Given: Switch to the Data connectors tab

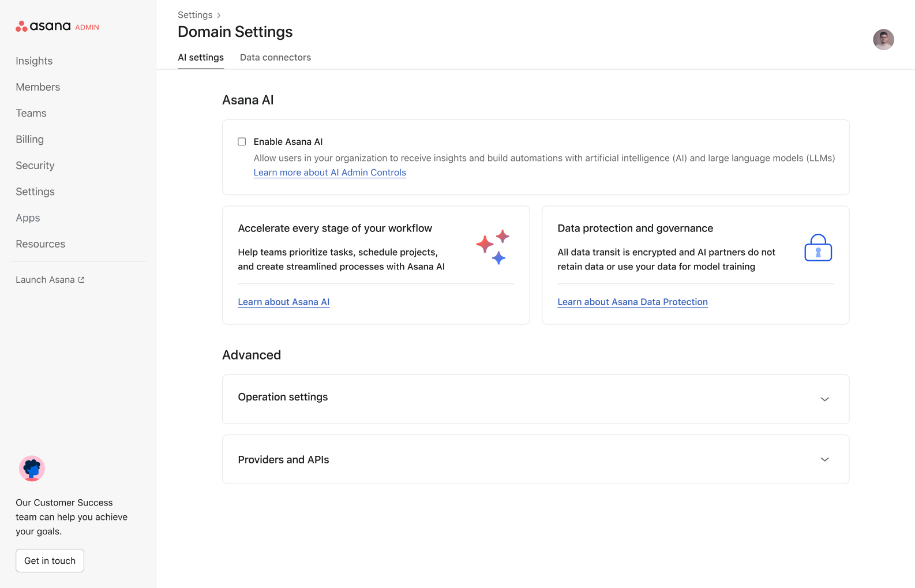Looking at the screenshot, I should pyautogui.click(x=275, y=58).
